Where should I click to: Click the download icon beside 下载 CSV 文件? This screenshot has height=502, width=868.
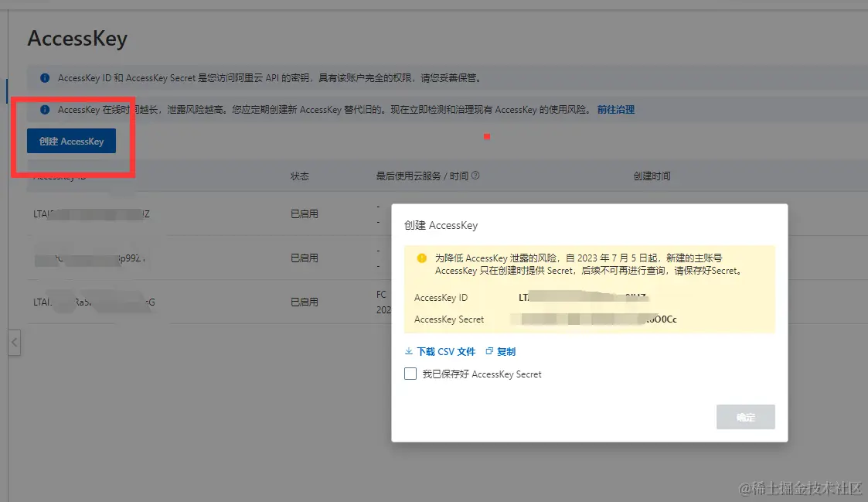(409, 351)
